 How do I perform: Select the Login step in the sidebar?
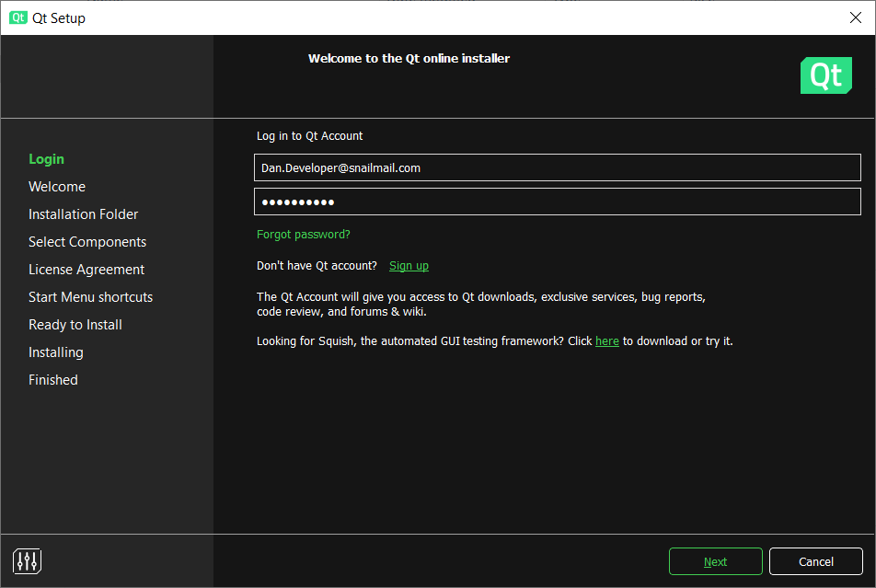(46, 158)
